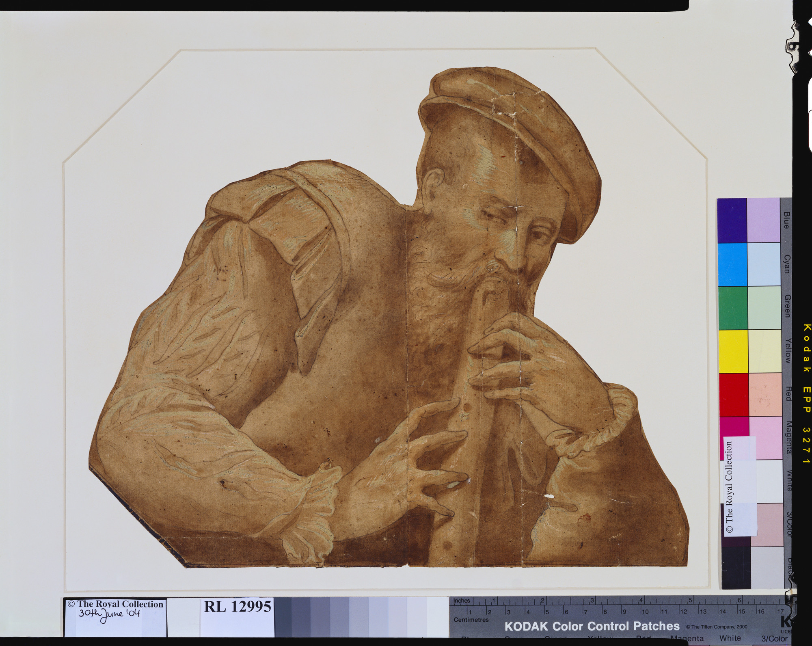Select the saturated blue color patch
812x646 pixels.
tap(732, 220)
